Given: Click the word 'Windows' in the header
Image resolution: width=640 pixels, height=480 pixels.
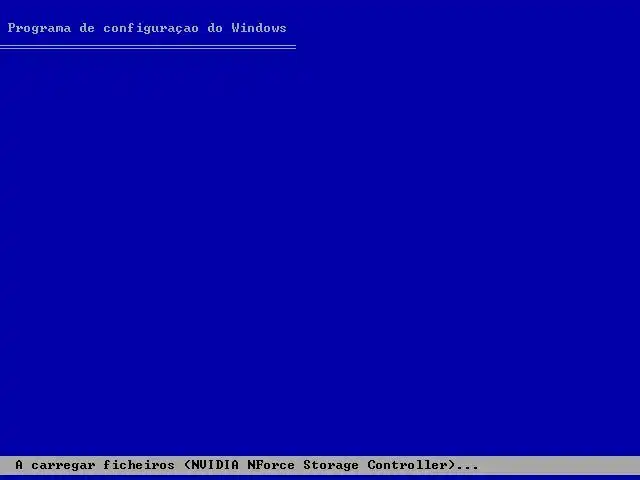Looking at the screenshot, I should [x=259, y=28].
